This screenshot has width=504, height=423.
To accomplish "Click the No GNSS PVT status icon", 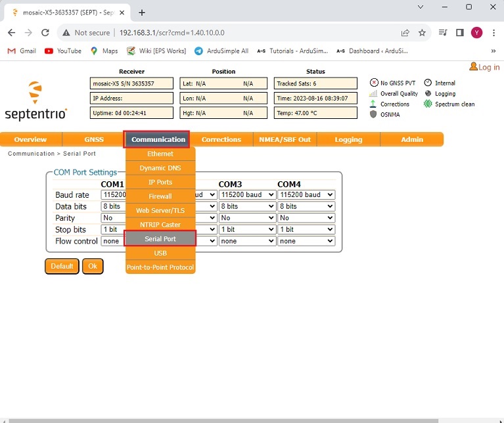I will click(374, 83).
